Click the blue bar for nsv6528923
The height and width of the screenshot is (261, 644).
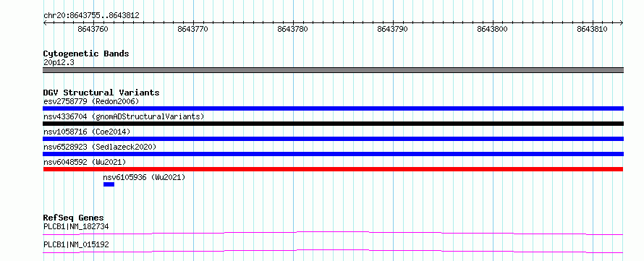333,154
